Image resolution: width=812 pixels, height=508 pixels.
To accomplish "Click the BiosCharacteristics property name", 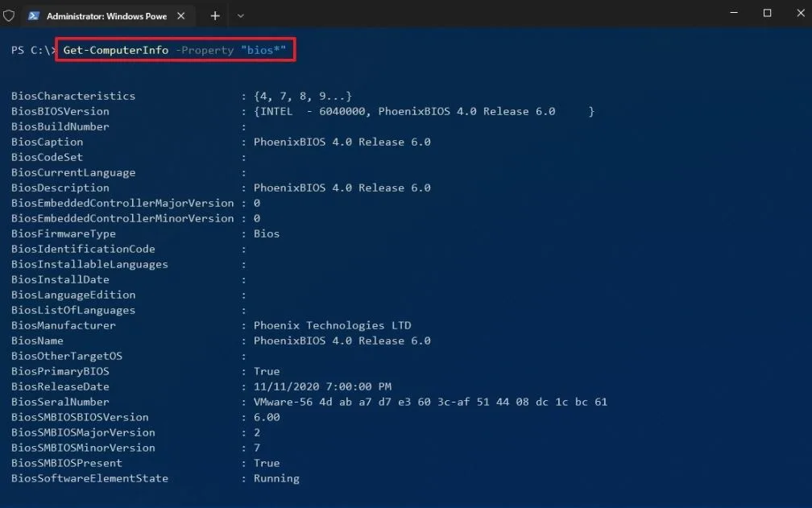I will 73,96.
